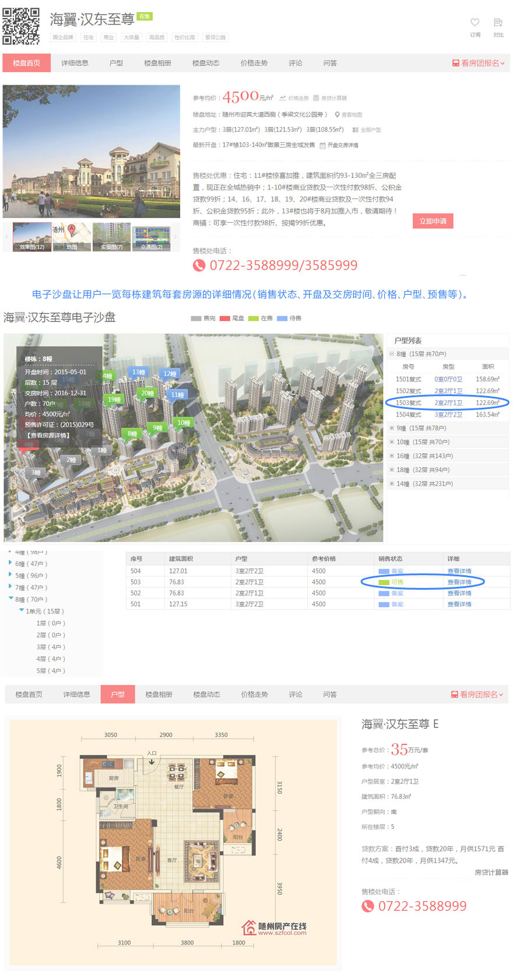Open the 房贷计算器 link beside the price

pyautogui.click(x=330, y=98)
